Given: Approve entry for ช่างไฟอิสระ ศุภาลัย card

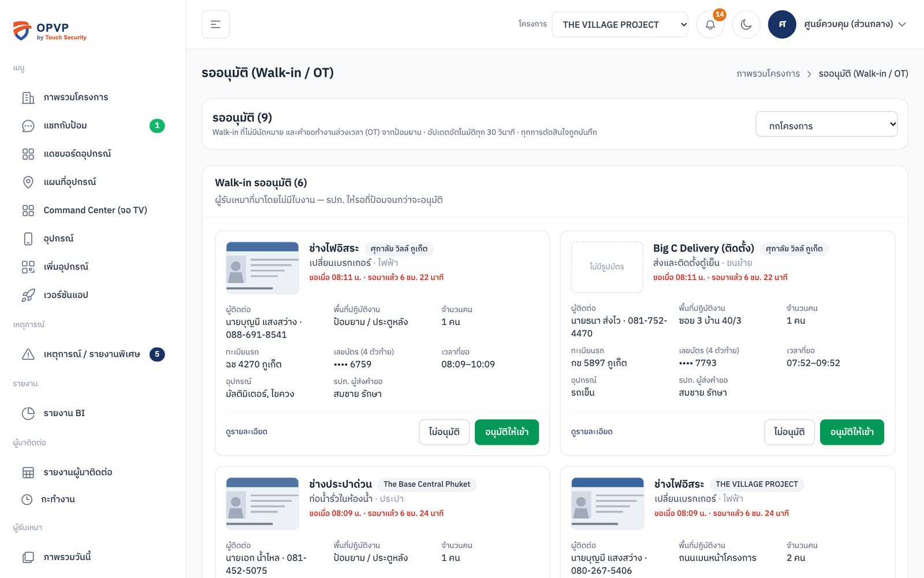Looking at the screenshot, I should [506, 432].
